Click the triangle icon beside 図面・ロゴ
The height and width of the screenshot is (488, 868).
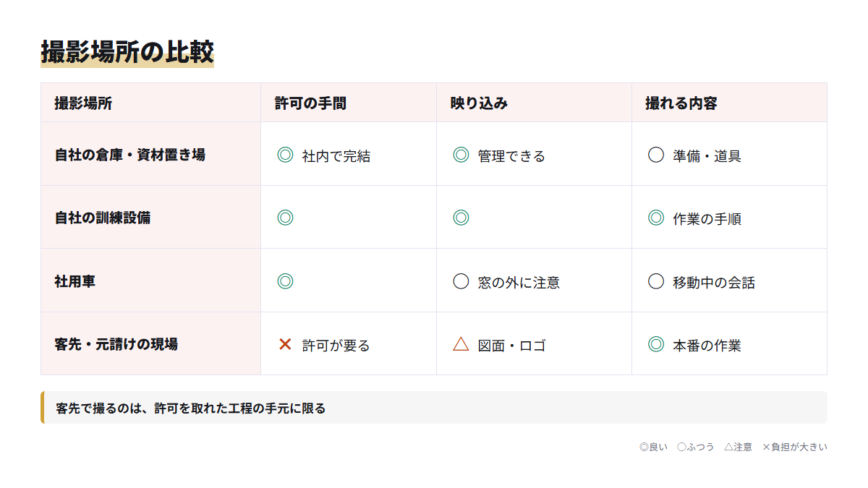click(461, 344)
